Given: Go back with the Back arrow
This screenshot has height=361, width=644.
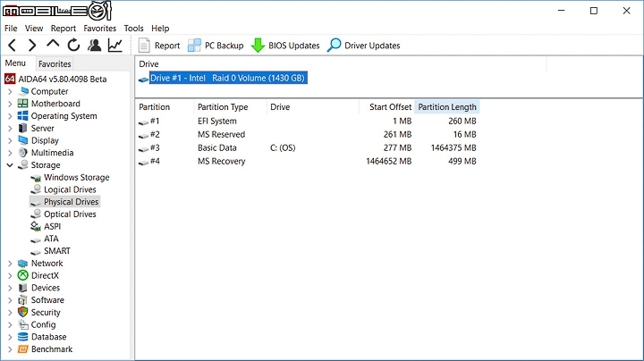Looking at the screenshot, I should (x=13, y=45).
